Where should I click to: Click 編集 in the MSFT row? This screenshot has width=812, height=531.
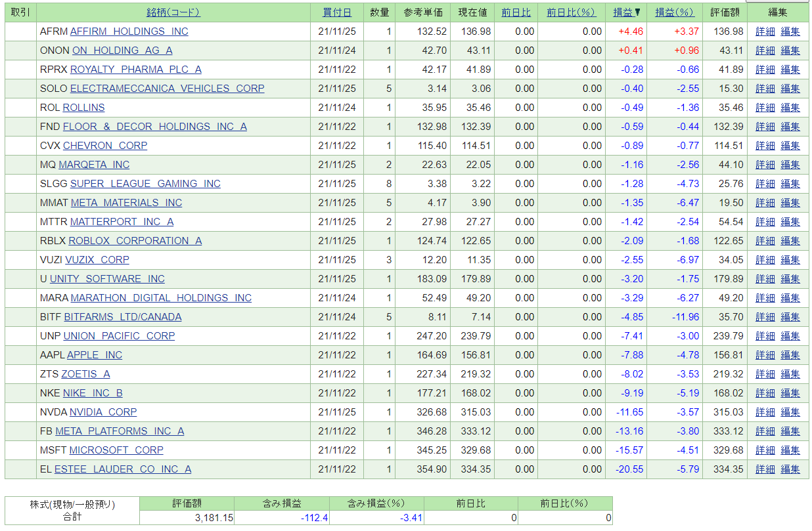point(790,450)
